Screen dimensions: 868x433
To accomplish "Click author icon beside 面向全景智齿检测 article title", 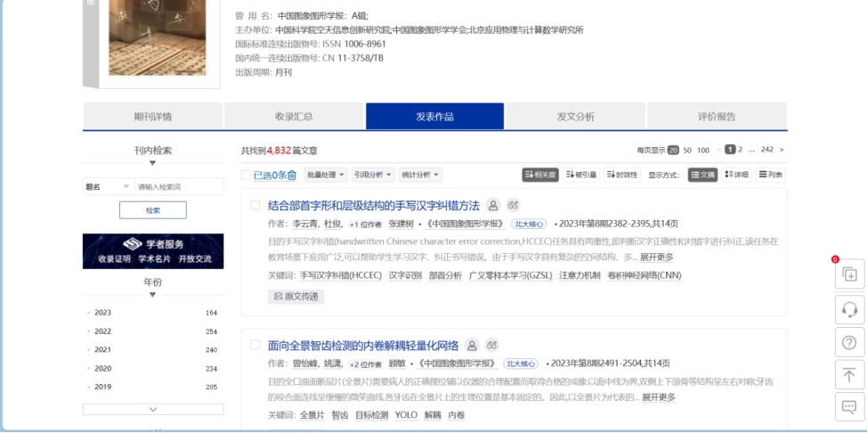I will [472, 346].
